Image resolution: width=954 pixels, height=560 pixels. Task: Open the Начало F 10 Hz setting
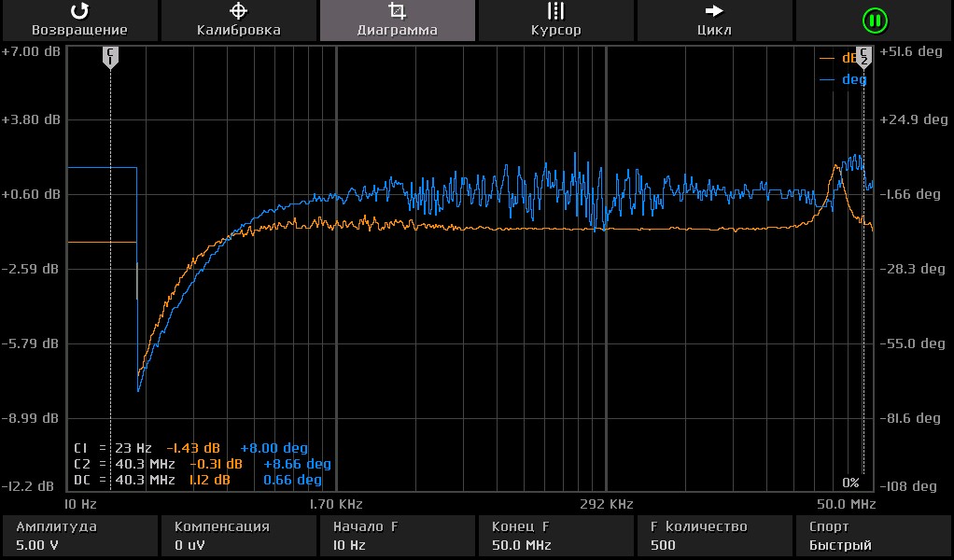tap(397, 536)
